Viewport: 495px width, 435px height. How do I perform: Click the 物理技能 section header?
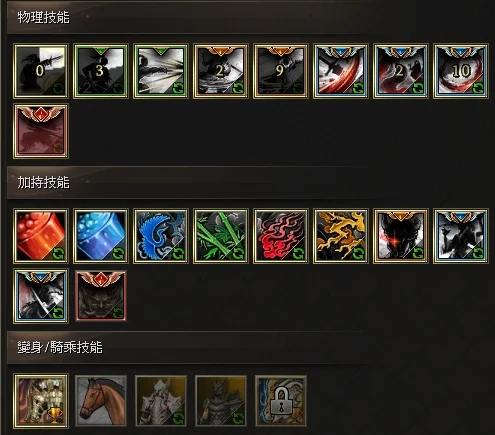coord(44,17)
